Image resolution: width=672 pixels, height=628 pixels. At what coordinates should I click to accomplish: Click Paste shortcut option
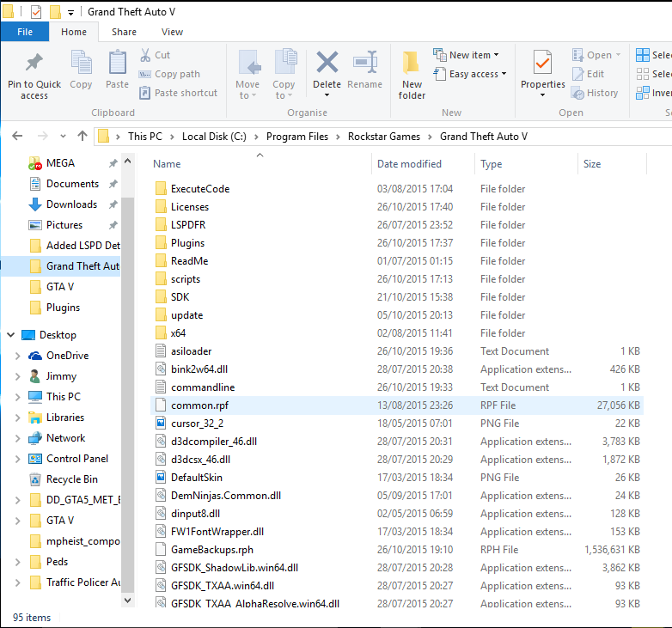point(178,93)
